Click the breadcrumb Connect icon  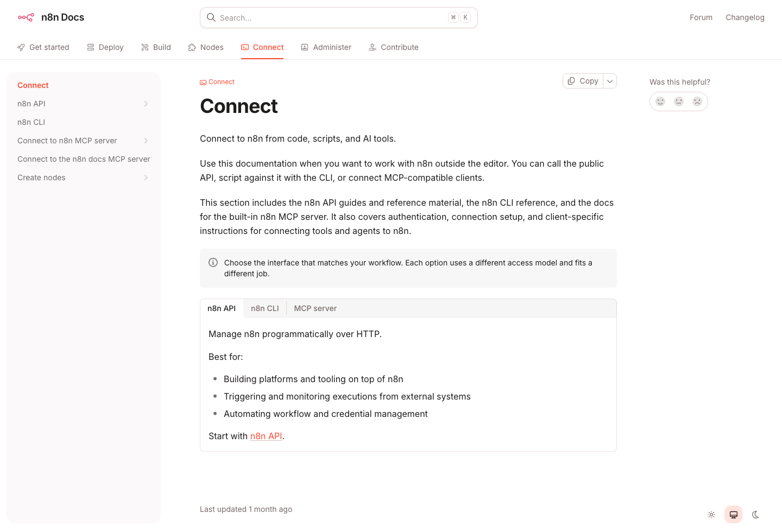click(203, 83)
